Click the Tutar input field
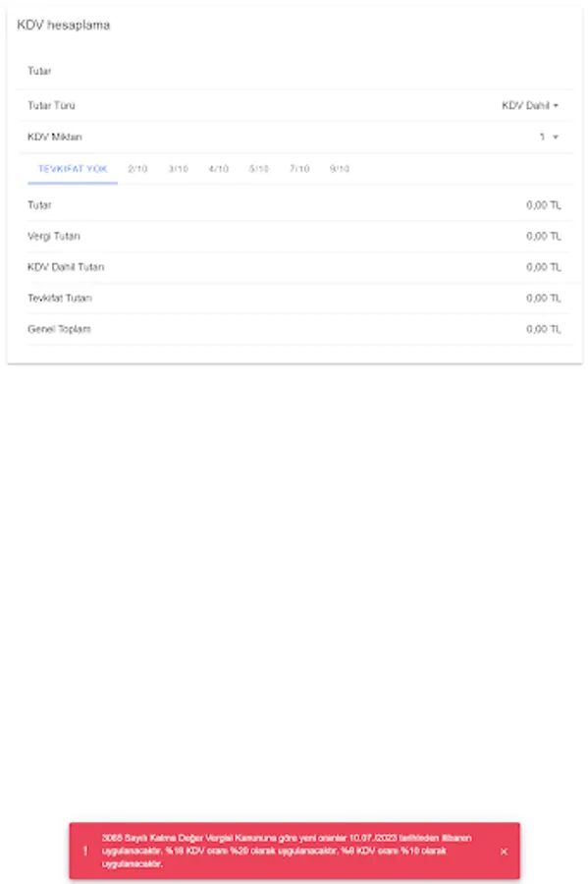The width and height of the screenshot is (588, 884). coord(196,70)
